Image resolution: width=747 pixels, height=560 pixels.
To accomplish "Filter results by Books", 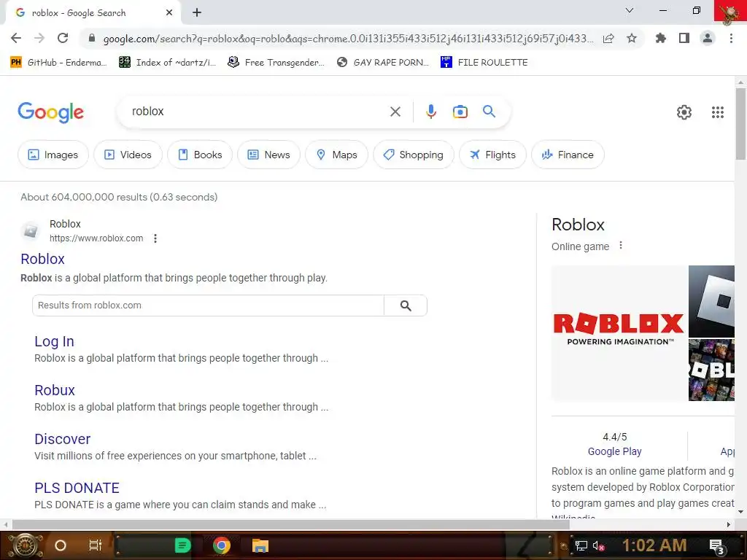I will (x=200, y=155).
